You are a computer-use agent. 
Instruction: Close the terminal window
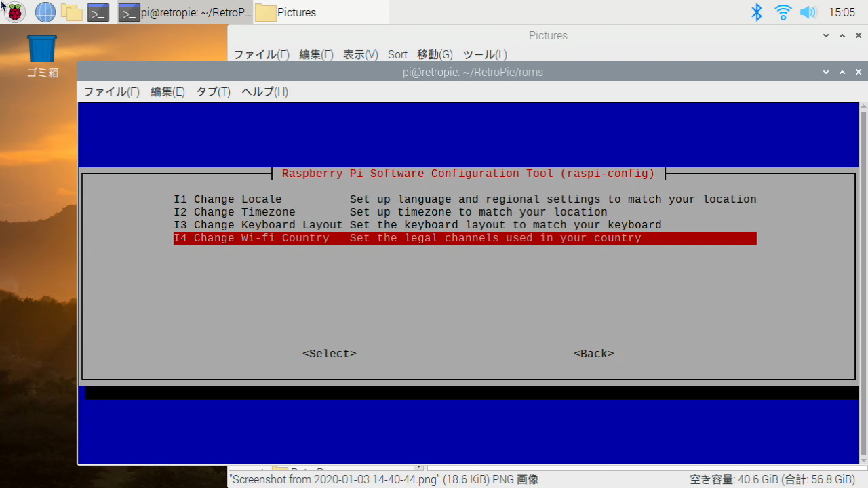tap(859, 72)
